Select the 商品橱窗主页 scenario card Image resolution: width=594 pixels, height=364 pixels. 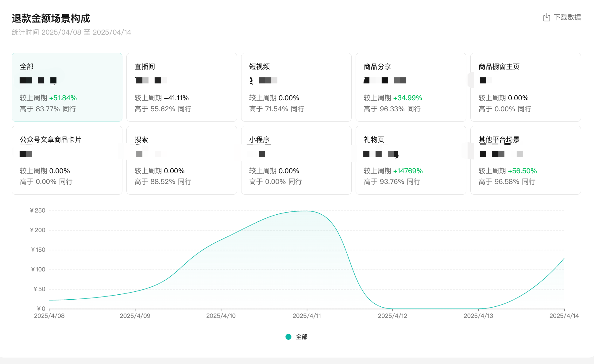pyautogui.click(x=525, y=87)
